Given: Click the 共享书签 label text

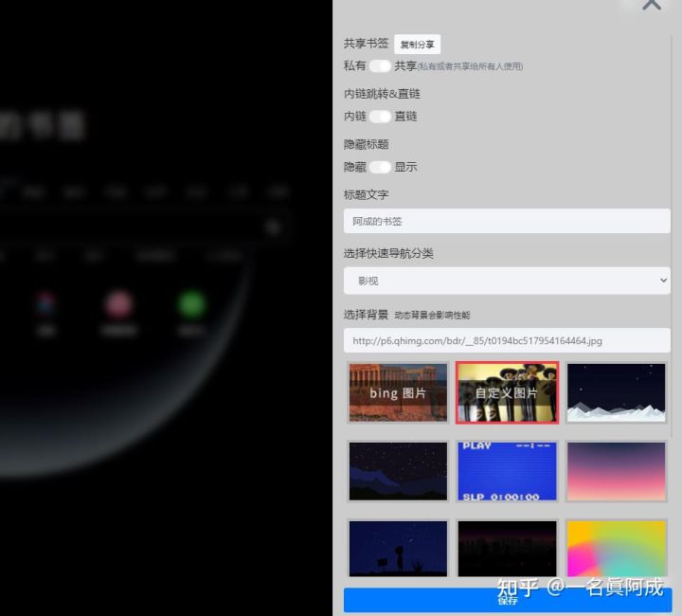Looking at the screenshot, I should tap(366, 44).
